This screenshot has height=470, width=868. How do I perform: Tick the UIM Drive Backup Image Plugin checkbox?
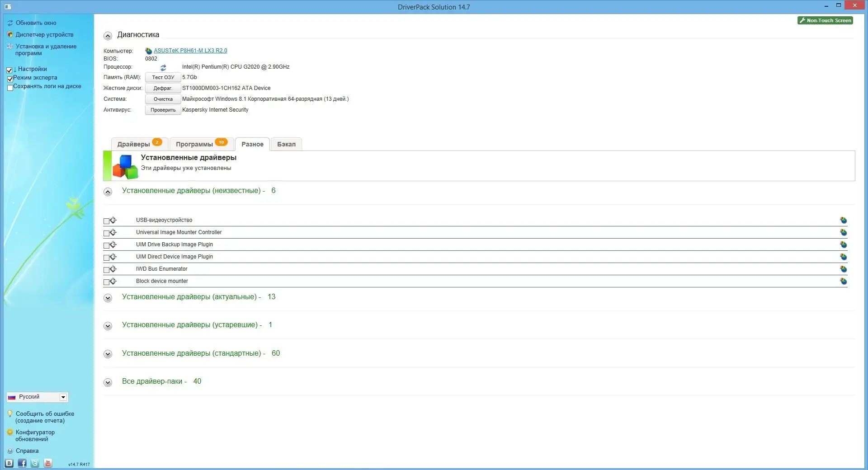pyautogui.click(x=106, y=245)
